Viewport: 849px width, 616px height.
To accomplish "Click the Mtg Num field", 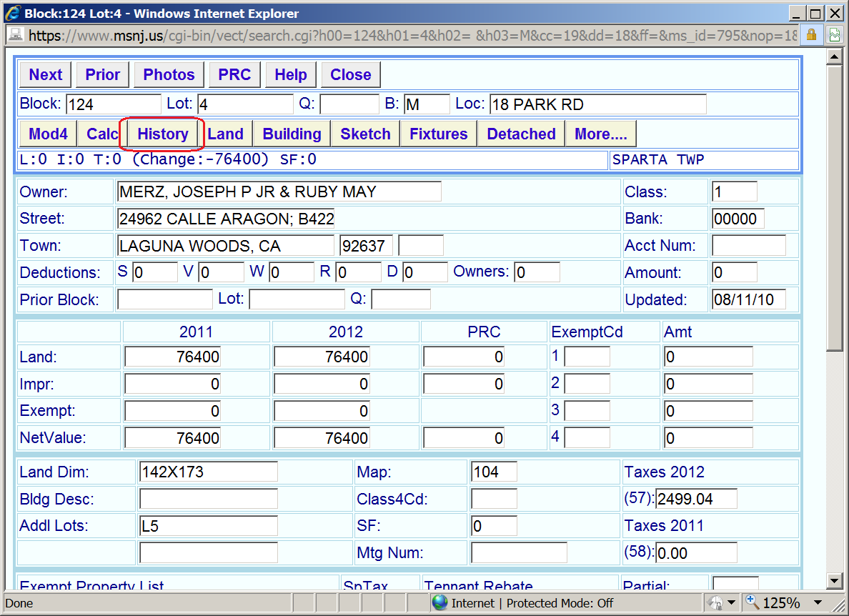I will click(519, 552).
